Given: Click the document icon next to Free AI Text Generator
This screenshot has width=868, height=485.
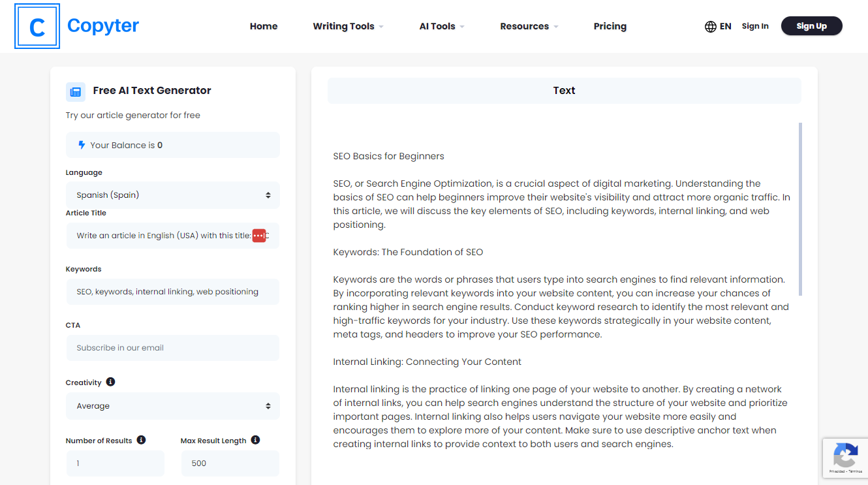Looking at the screenshot, I should click(x=75, y=91).
